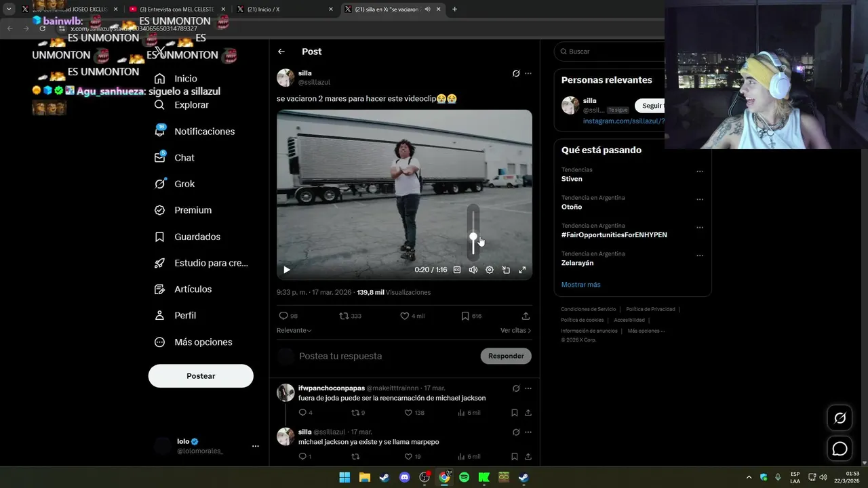Open Guardados bookmarks page
Image resolution: width=868 pixels, height=488 pixels.
coord(187,237)
